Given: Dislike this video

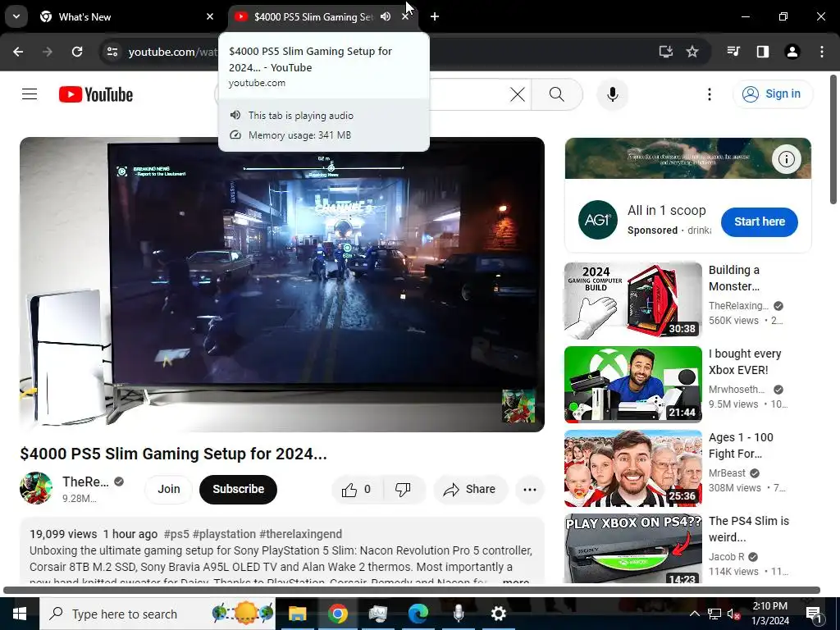Looking at the screenshot, I should (x=403, y=489).
